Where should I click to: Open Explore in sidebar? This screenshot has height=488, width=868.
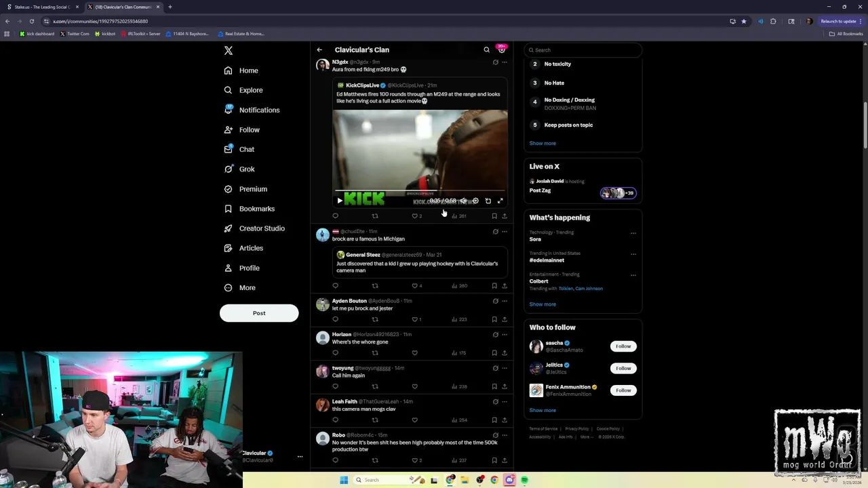point(243,90)
